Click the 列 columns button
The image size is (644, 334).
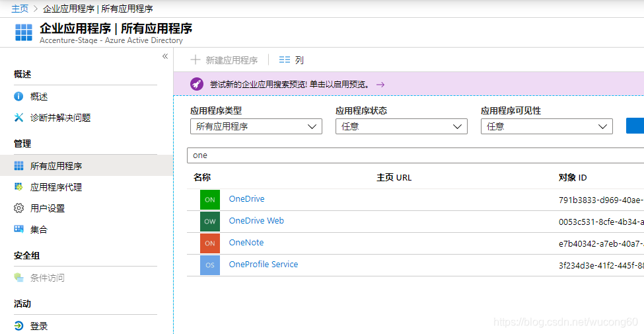point(291,60)
